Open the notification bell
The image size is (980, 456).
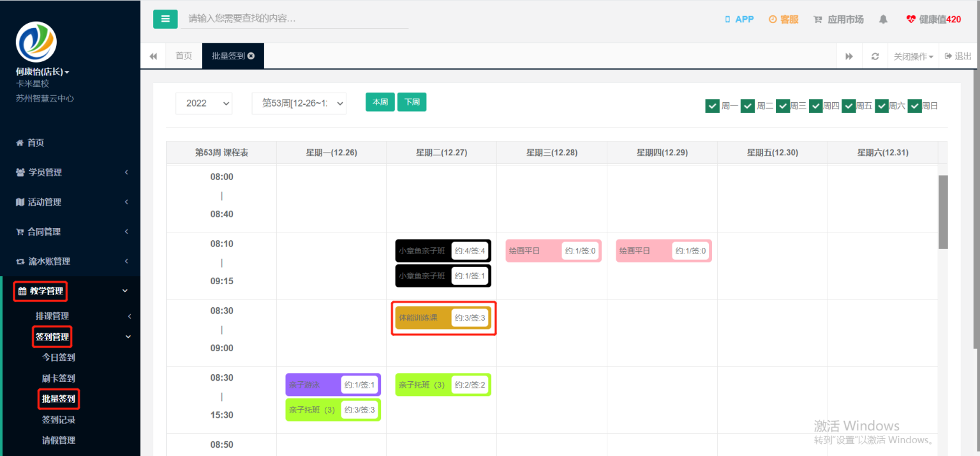point(883,20)
